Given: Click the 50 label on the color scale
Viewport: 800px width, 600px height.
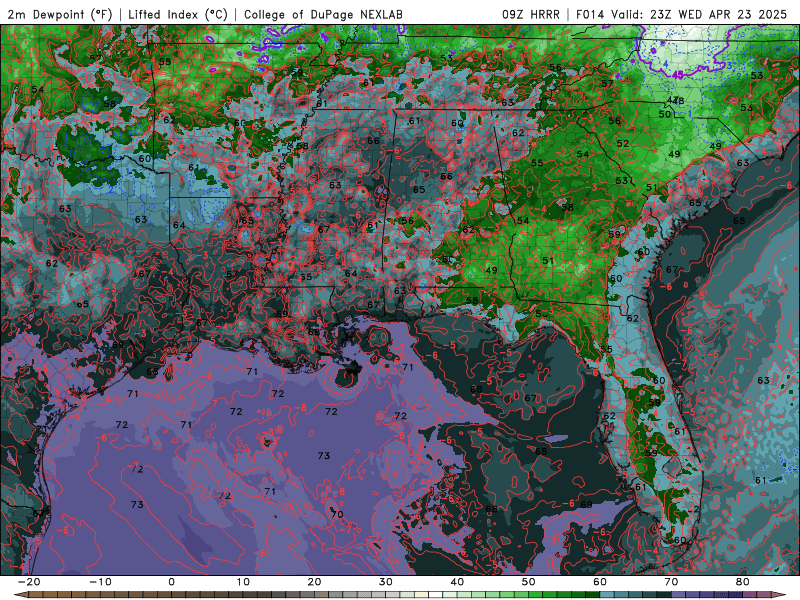Looking at the screenshot, I should point(529,582).
